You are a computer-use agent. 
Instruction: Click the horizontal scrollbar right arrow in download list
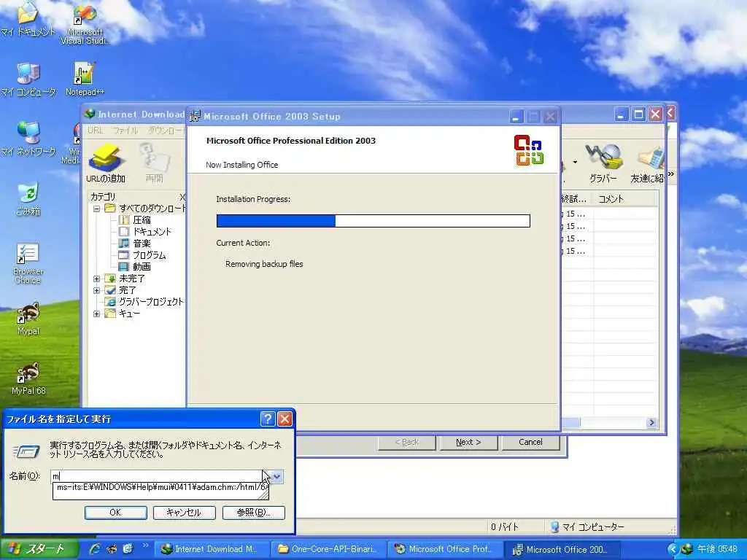[651, 422]
